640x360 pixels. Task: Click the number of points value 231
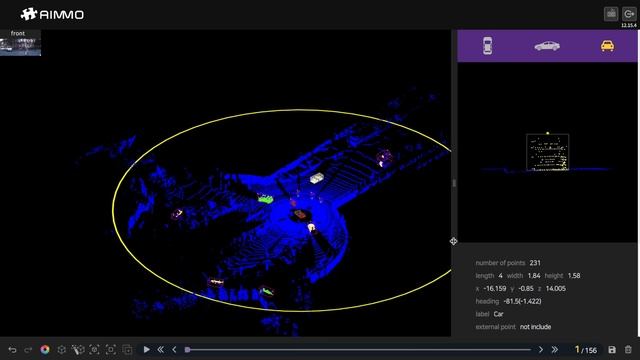tap(535, 263)
